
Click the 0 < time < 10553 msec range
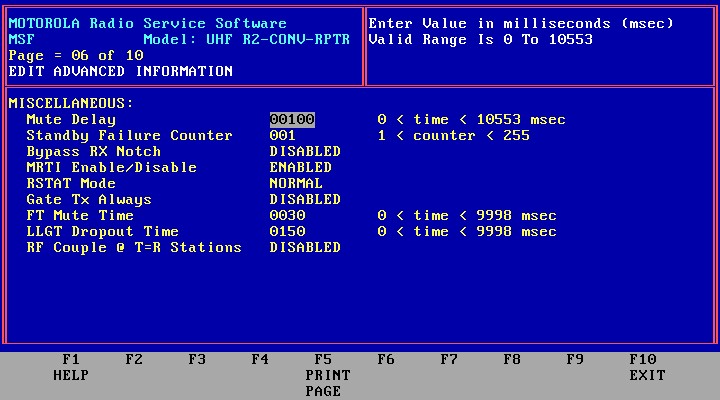click(x=471, y=120)
